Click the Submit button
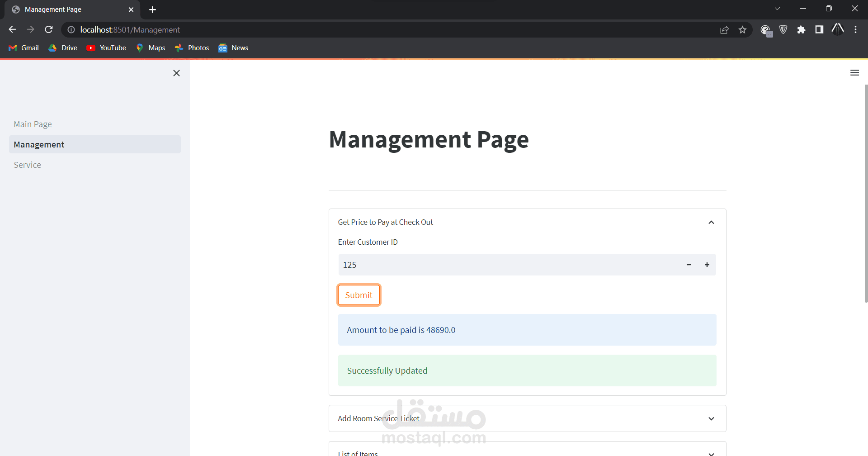This screenshot has width=868, height=456. click(359, 295)
